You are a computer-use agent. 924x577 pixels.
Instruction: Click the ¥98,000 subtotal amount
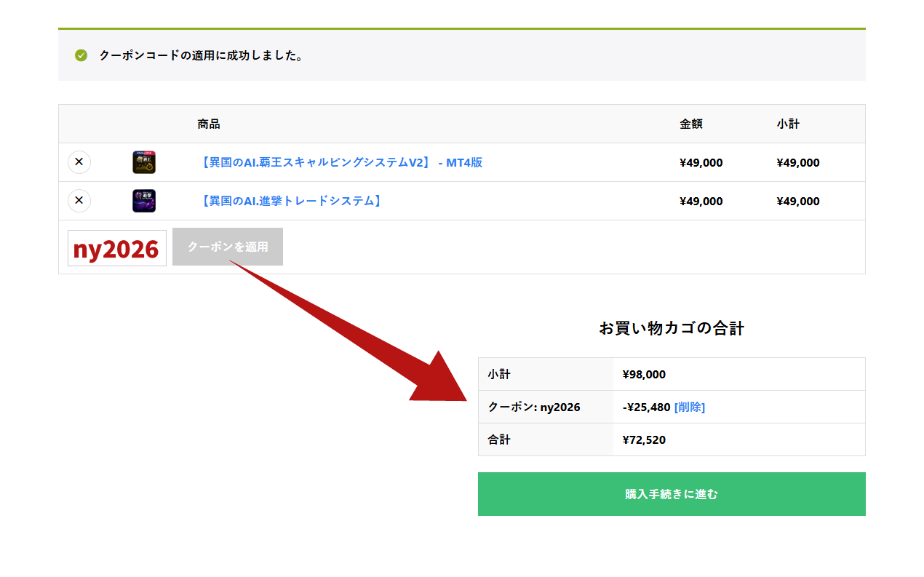pos(644,374)
